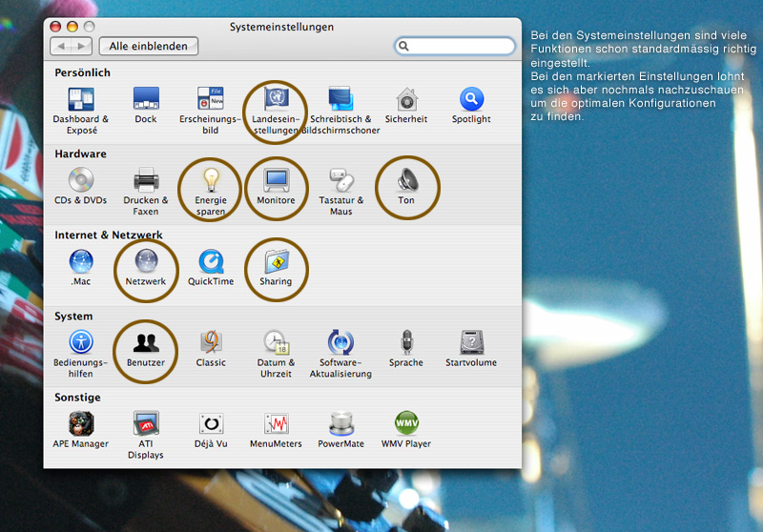Click the magnifier icon in search field
This screenshot has width=763, height=532.
pyautogui.click(x=403, y=46)
